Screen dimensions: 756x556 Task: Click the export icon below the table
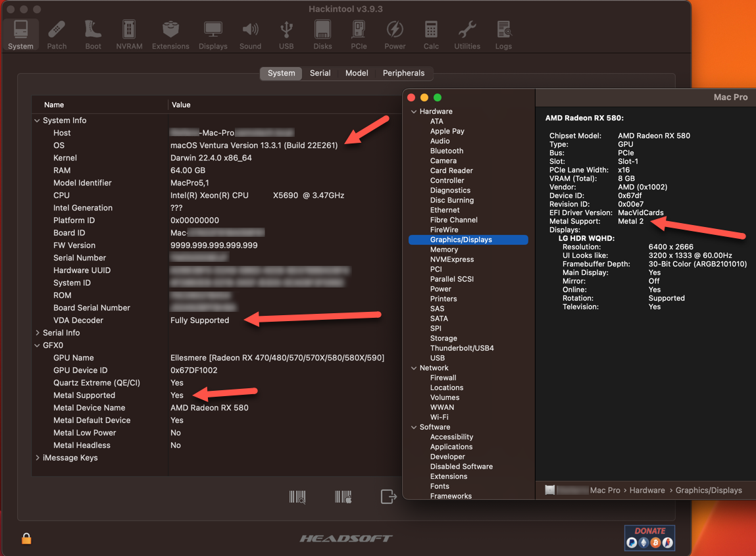(389, 496)
